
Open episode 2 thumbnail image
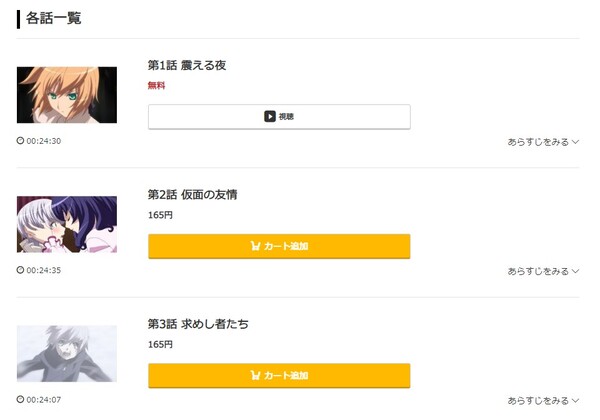coord(67,224)
